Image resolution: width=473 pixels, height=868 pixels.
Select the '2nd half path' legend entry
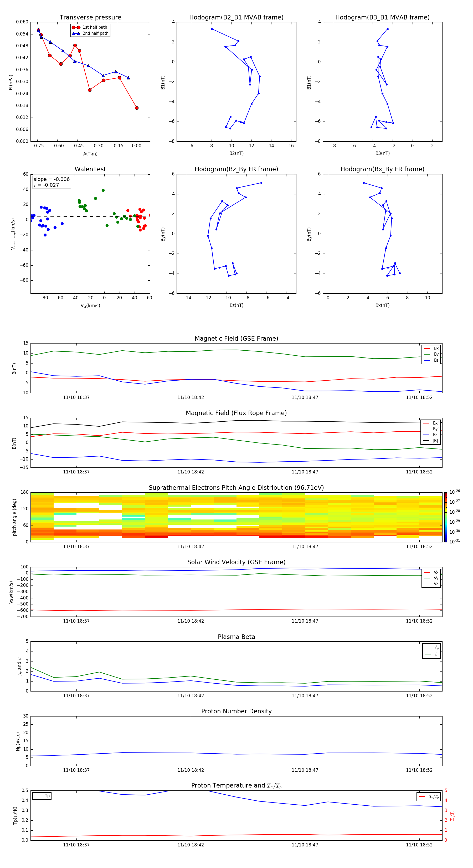point(90,33)
